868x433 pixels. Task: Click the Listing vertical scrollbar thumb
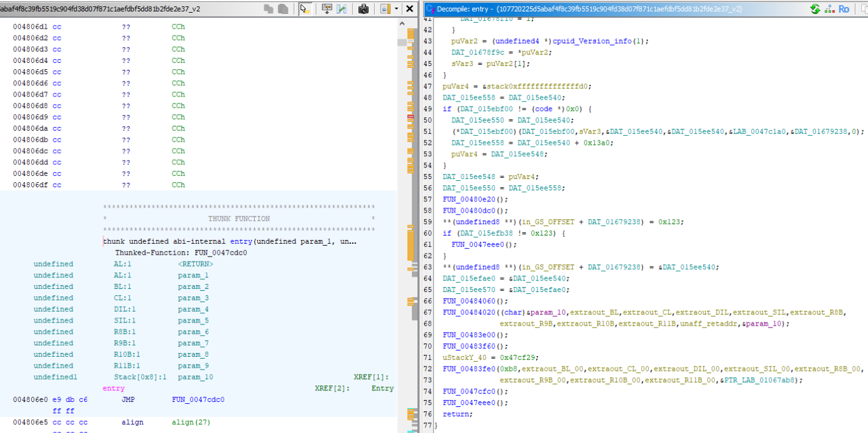pyautogui.click(x=402, y=43)
